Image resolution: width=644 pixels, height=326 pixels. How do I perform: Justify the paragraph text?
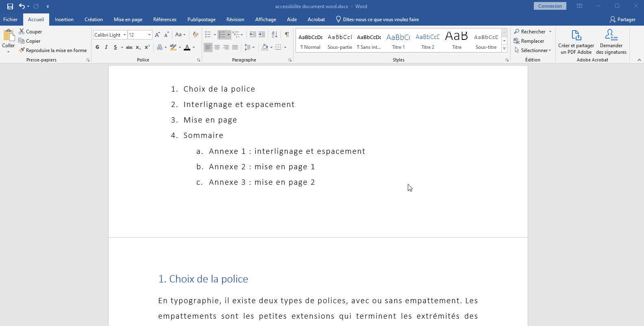click(x=235, y=47)
